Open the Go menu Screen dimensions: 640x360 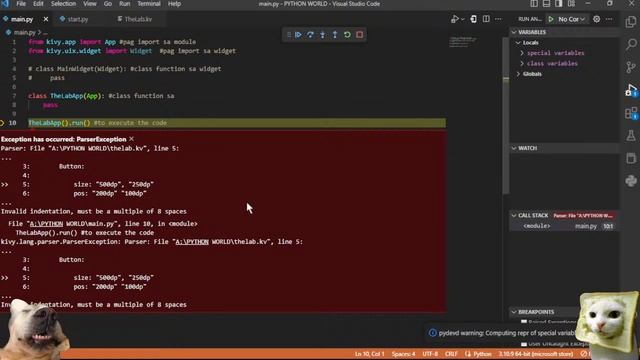(x=108, y=4)
